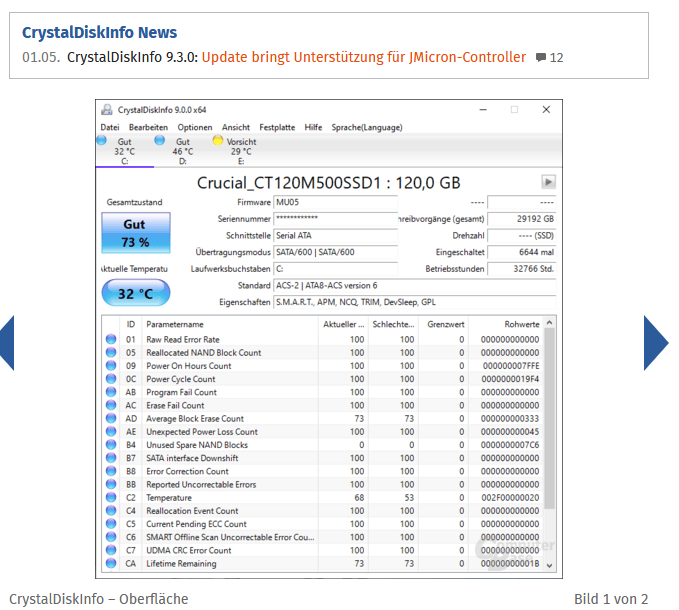Open the Datei menu
Image resolution: width=679 pixels, height=610 pixels.
110,127
